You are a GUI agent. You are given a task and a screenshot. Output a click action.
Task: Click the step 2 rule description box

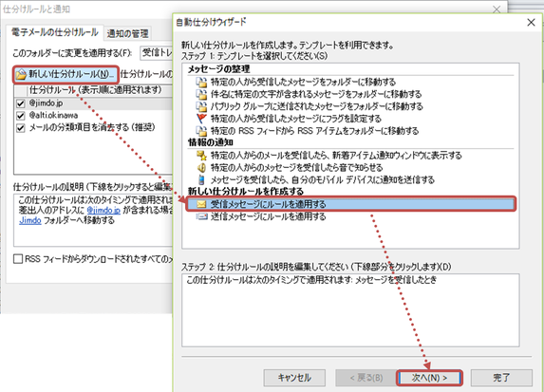tap(350, 310)
